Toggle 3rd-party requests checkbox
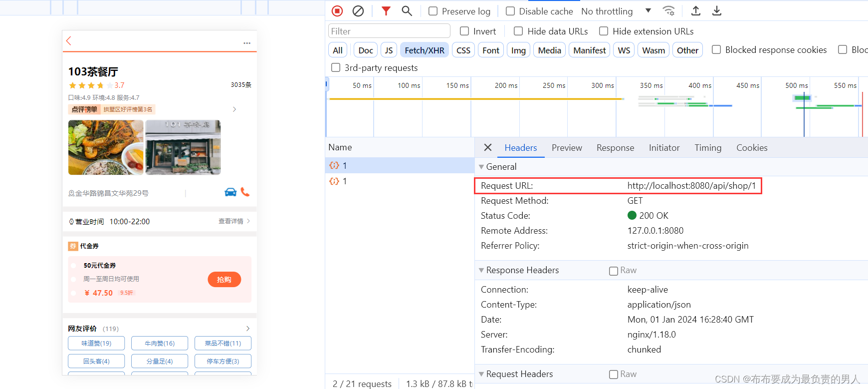 tap(336, 67)
